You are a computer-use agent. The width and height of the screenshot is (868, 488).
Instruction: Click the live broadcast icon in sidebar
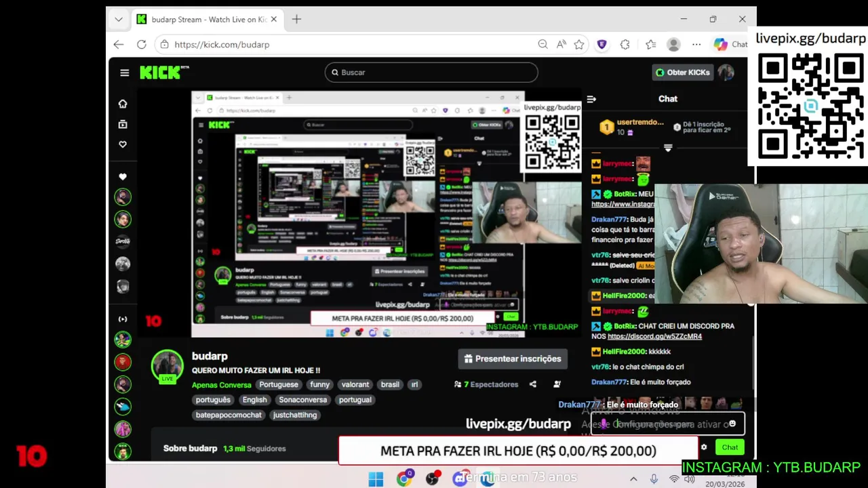click(x=123, y=319)
